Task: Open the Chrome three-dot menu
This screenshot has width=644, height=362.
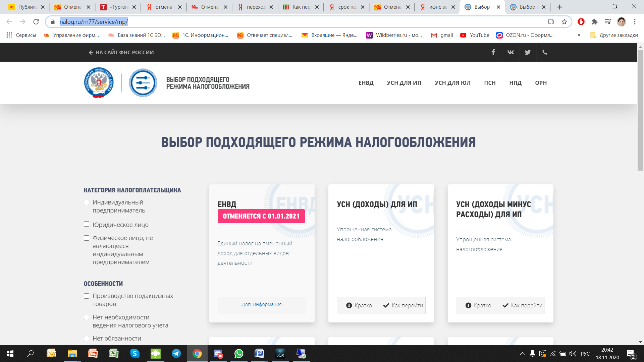Action: 635,22
